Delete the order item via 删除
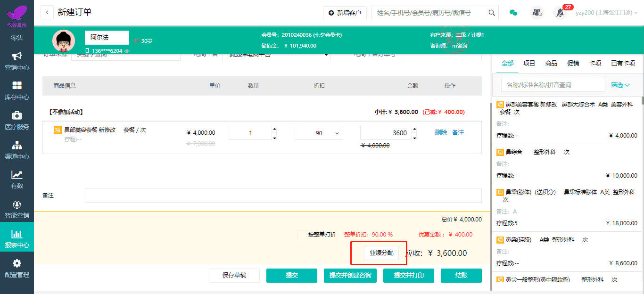Image resolution: width=644 pixels, height=294 pixels. click(441, 133)
